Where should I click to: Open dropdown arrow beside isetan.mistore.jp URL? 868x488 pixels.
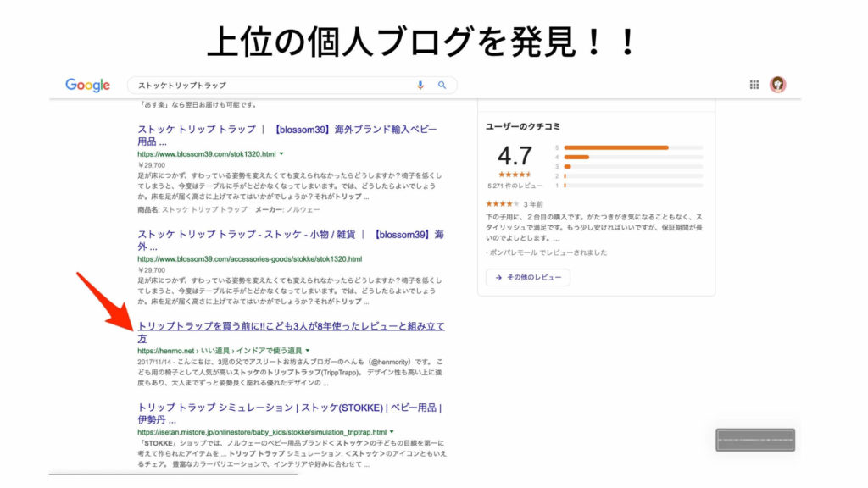[392, 432]
